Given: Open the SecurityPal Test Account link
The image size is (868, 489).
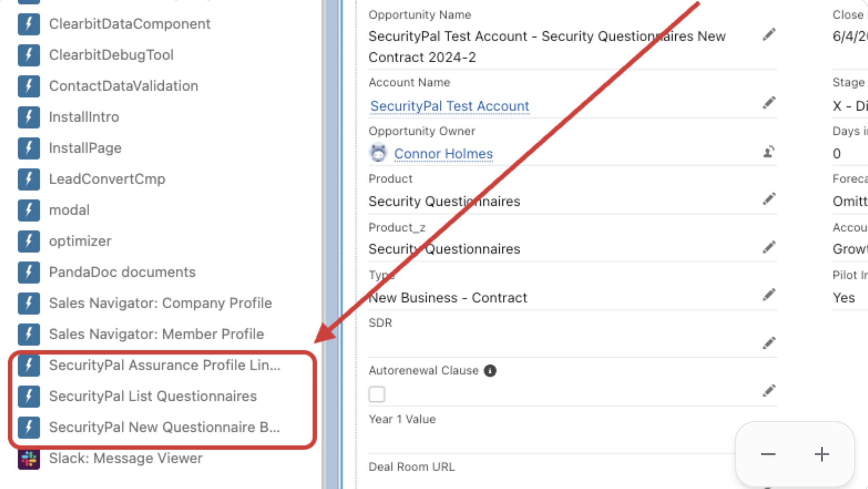Looking at the screenshot, I should (449, 106).
